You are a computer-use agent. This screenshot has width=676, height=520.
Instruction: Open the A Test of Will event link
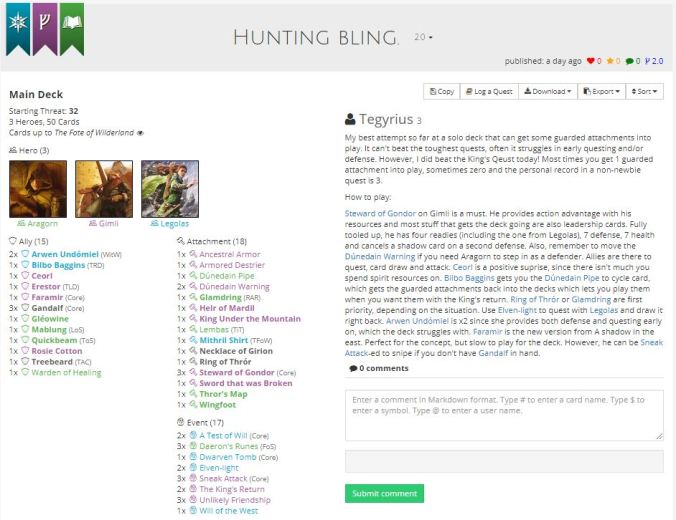tap(223, 436)
